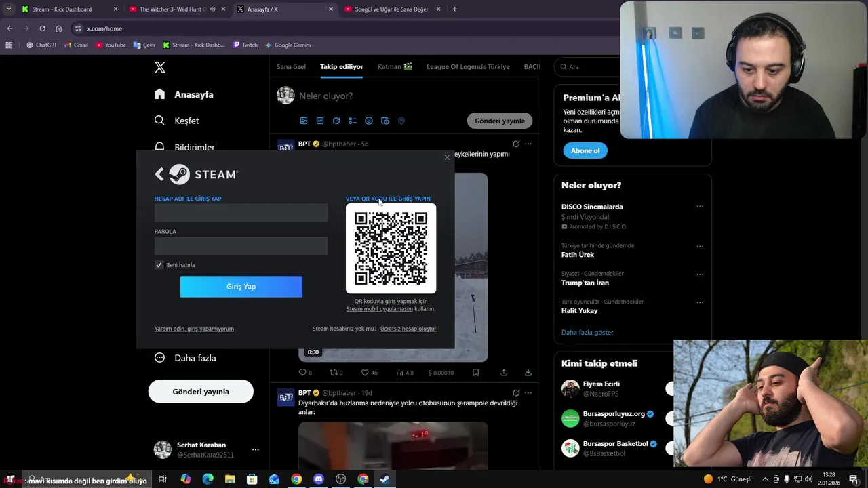Open Grok icon on BPT 5d post
Viewport: 868px width, 488px height.
[x=516, y=144]
